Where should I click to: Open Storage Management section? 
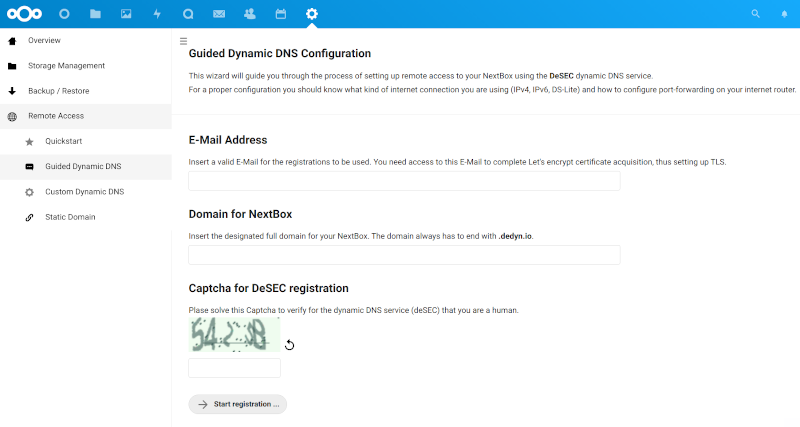[86, 66]
